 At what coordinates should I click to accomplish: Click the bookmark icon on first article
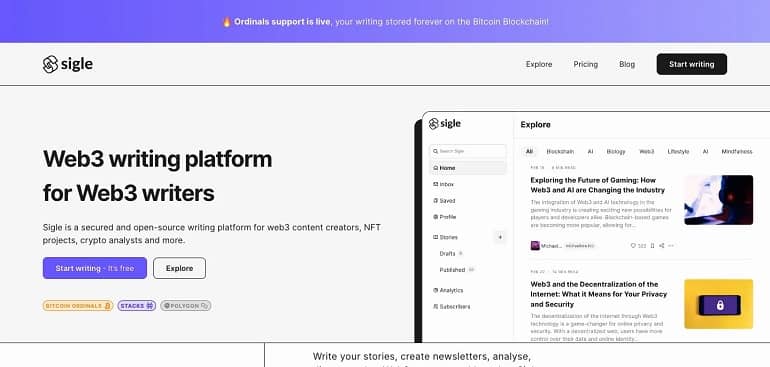653,246
